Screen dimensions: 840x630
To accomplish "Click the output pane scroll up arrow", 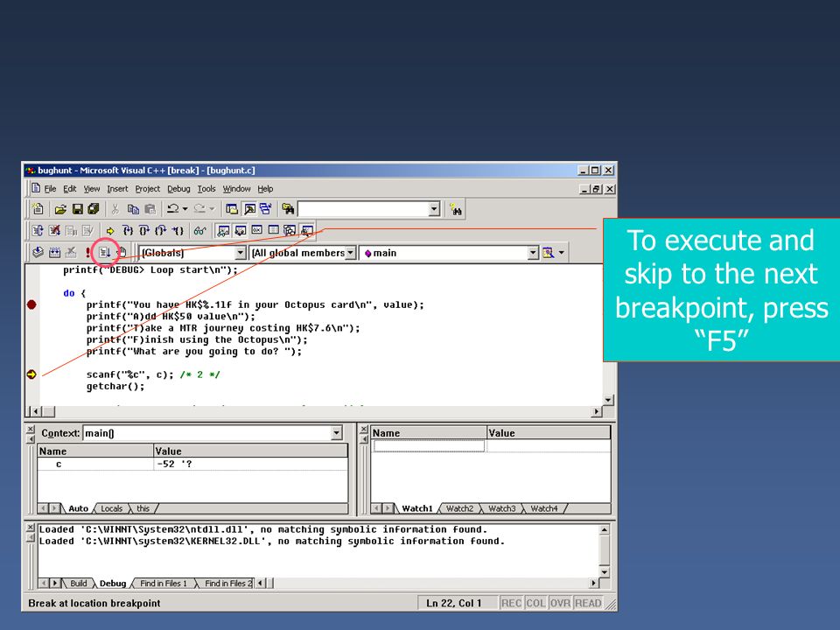I will (605, 529).
